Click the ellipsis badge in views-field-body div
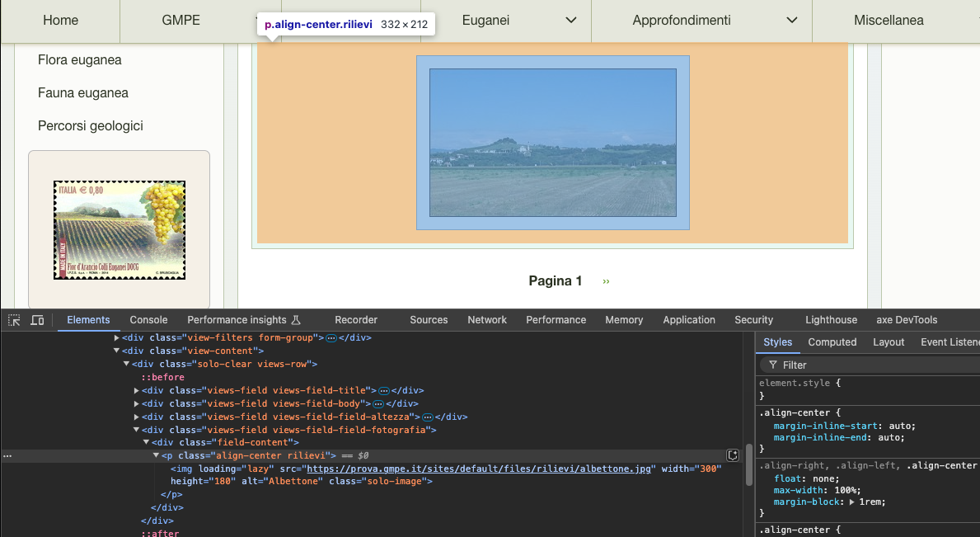The image size is (980, 537). click(x=377, y=404)
